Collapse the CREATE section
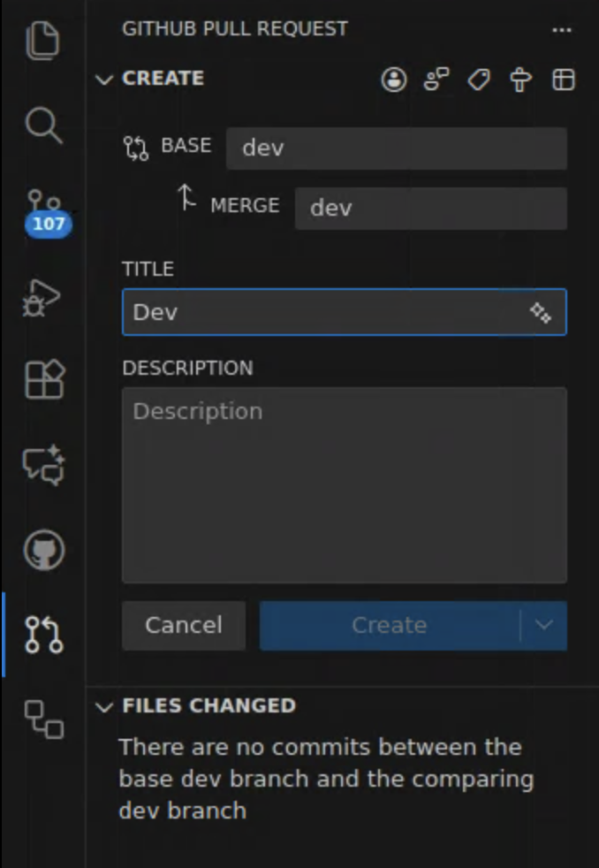 point(105,80)
